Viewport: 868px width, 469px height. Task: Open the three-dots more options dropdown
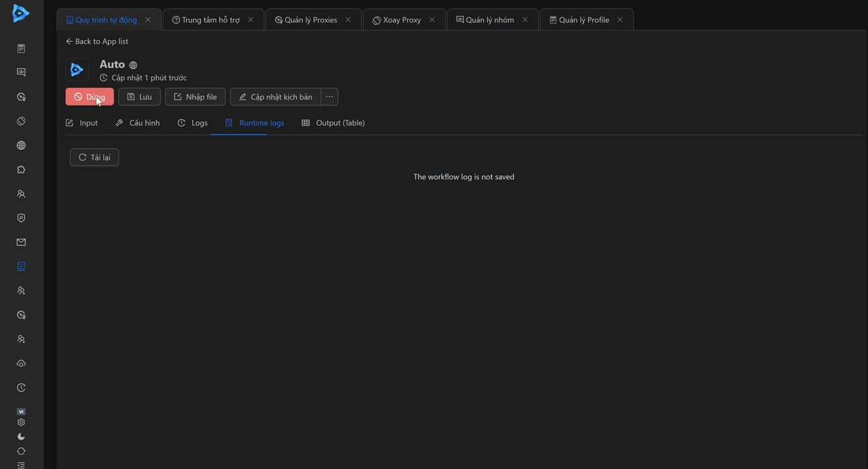tap(329, 97)
